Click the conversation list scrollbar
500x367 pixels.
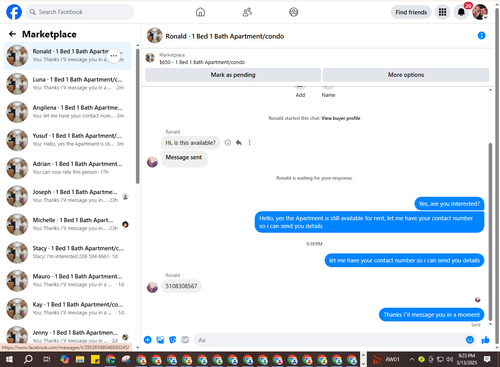[137, 116]
